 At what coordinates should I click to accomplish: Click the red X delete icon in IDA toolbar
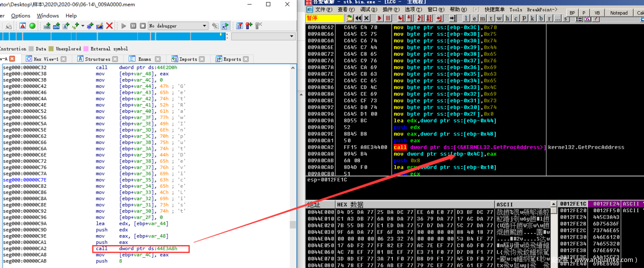(110, 26)
